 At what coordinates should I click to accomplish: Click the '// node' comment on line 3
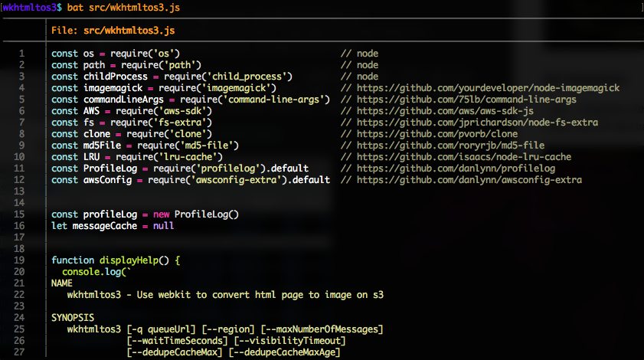(x=359, y=77)
